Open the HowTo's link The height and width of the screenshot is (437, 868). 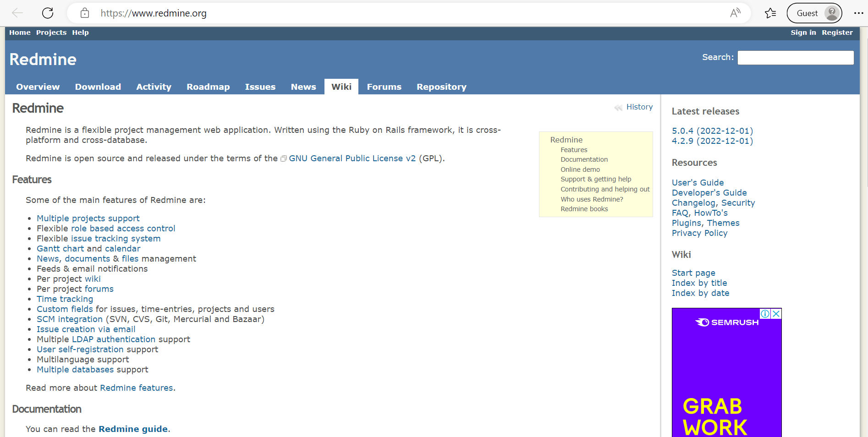pos(711,213)
